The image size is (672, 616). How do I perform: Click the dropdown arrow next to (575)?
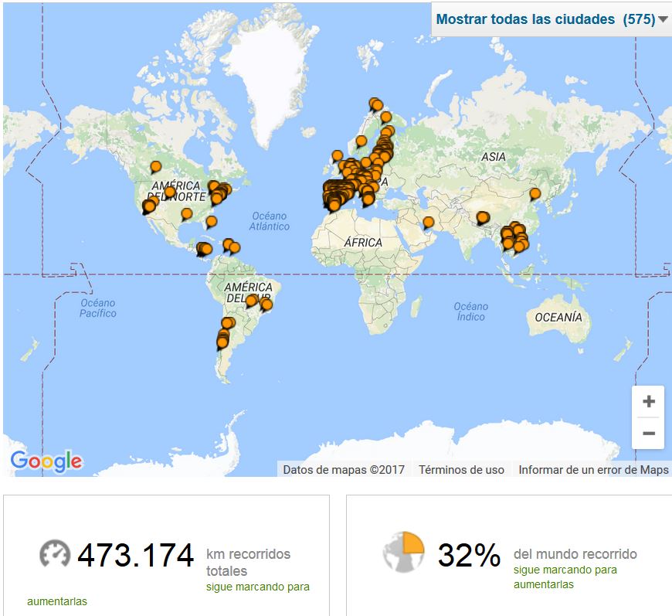(x=663, y=20)
